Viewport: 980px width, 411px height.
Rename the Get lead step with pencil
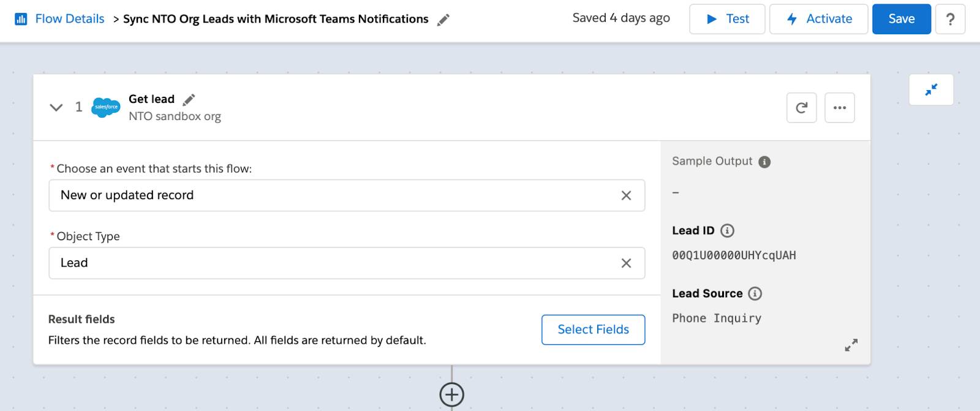pyautogui.click(x=189, y=99)
